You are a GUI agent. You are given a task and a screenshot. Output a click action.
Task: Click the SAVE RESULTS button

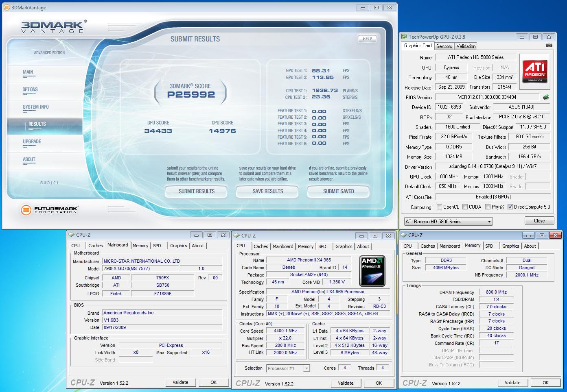[x=267, y=191]
